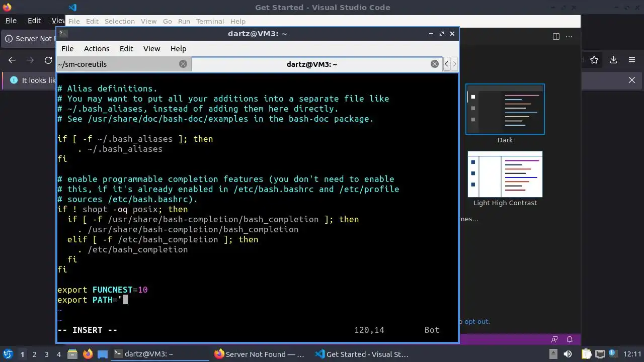
Task: Open VS Code status bar feedback icon
Action: coord(555,339)
